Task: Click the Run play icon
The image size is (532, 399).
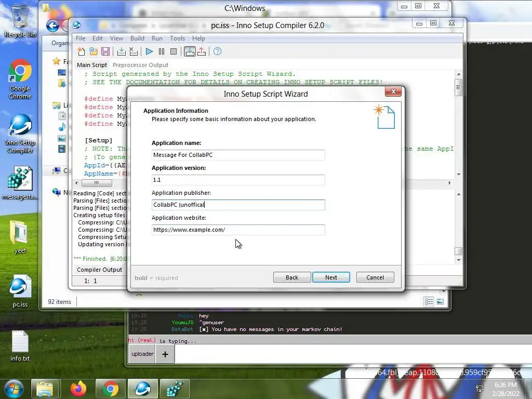Action: [149, 51]
